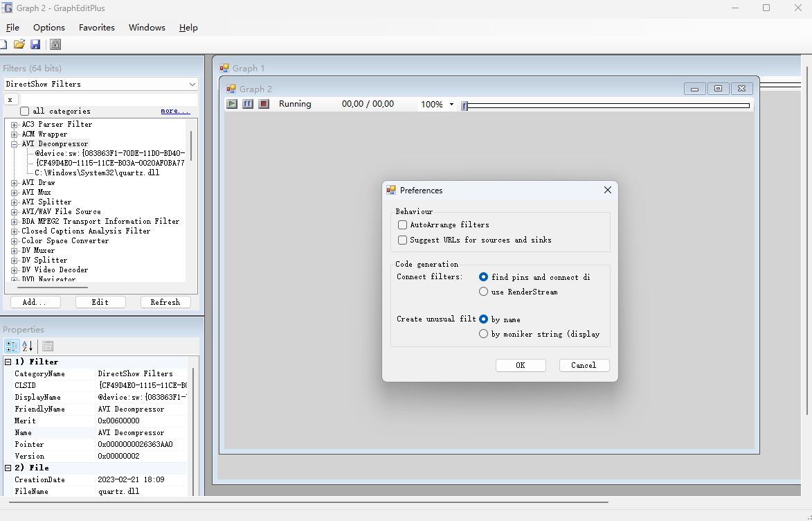Select find pins and connect directly option
This screenshot has width=812, height=521.
pyautogui.click(x=484, y=277)
